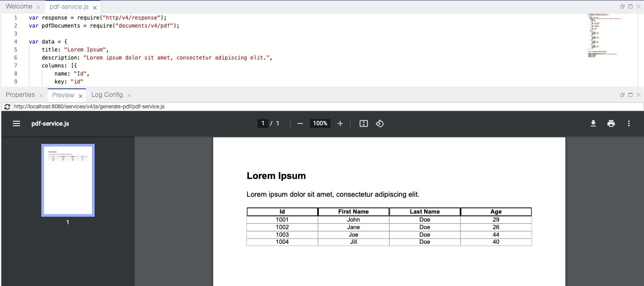Click the '1004' table cell
644x286 pixels.
pos(282,242)
